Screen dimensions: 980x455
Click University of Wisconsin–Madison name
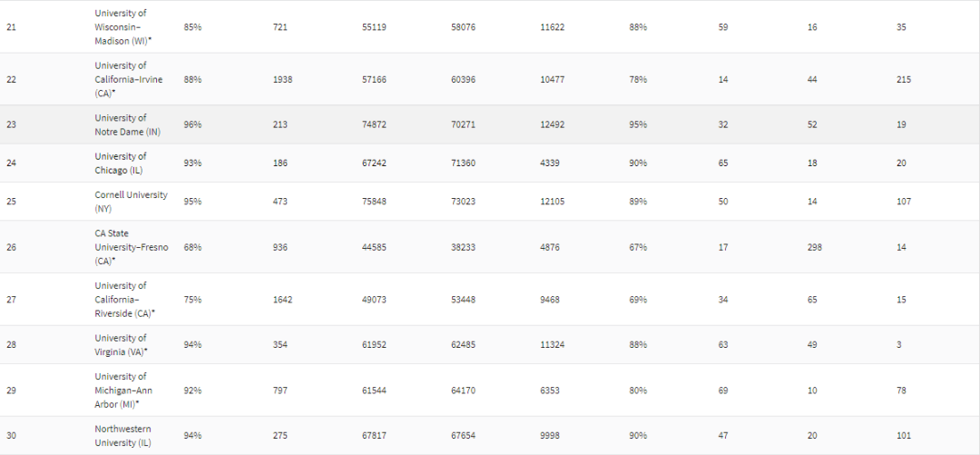[x=125, y=27]
